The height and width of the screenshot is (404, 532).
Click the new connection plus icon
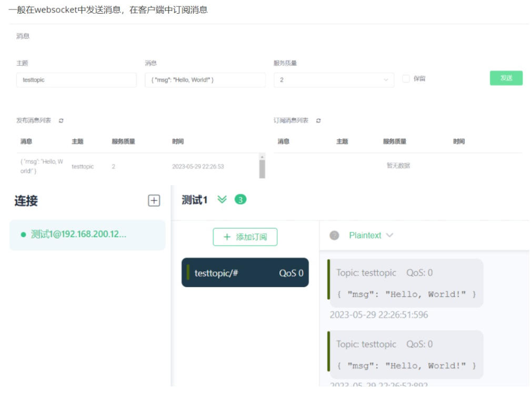(154, 200)
